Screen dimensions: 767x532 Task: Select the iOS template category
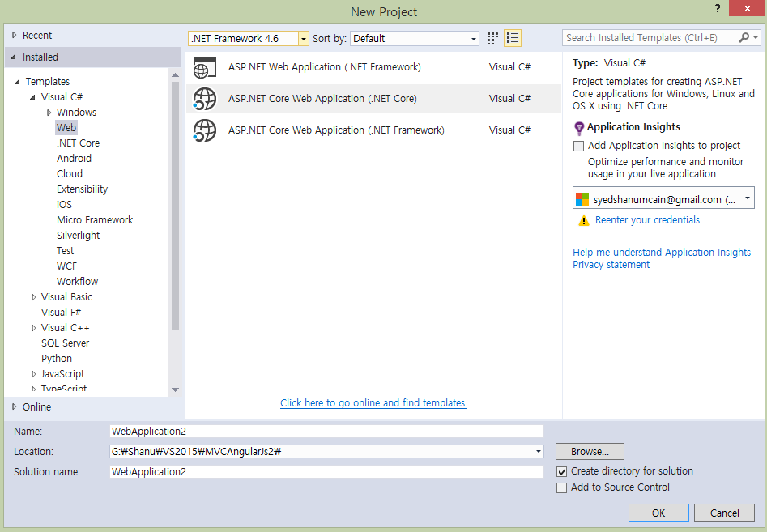click(64, 205)
